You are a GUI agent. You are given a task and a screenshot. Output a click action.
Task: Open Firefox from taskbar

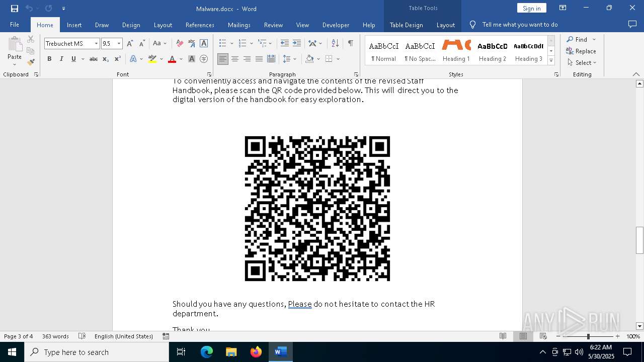(256, 352)
